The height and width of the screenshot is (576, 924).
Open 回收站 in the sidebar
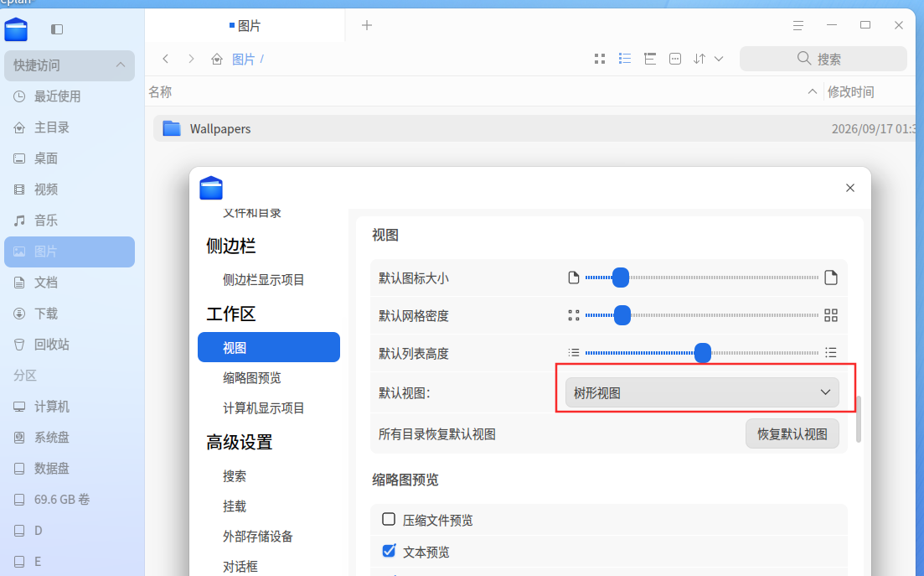pos(70,345)
